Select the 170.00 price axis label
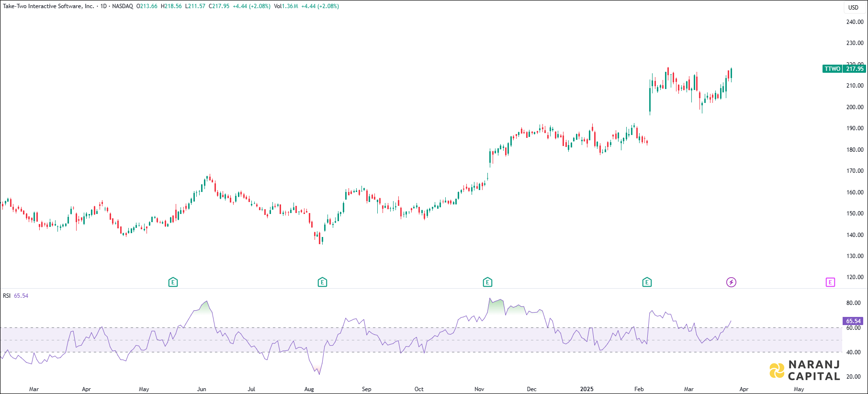 tap(855, 171)
